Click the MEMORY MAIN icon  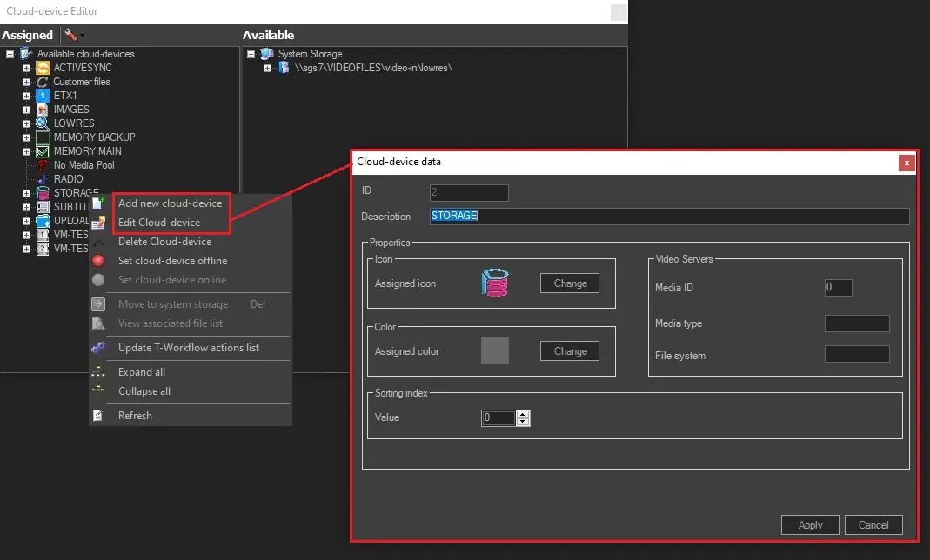click(x=43, y=151)
